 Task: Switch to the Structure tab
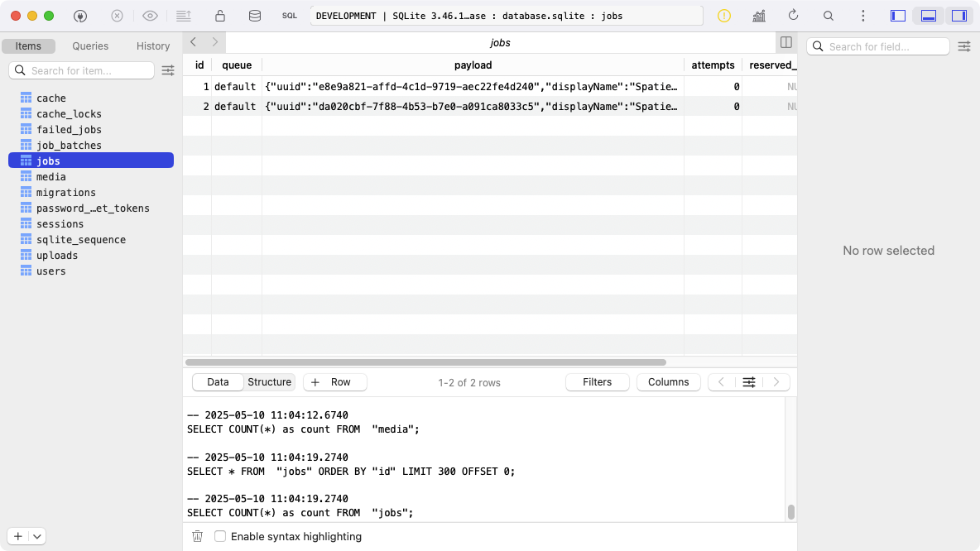[x=269, y=382]
